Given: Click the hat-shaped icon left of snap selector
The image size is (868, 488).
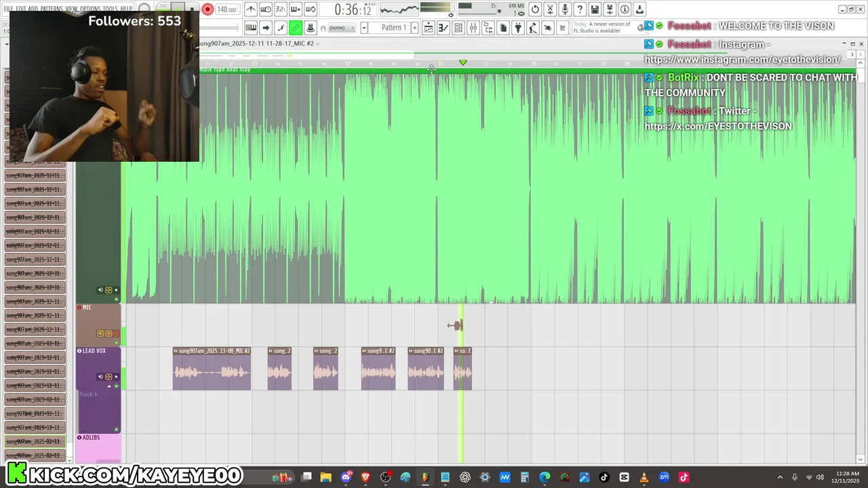Looking at the screenshot, I should click(311, 28).
